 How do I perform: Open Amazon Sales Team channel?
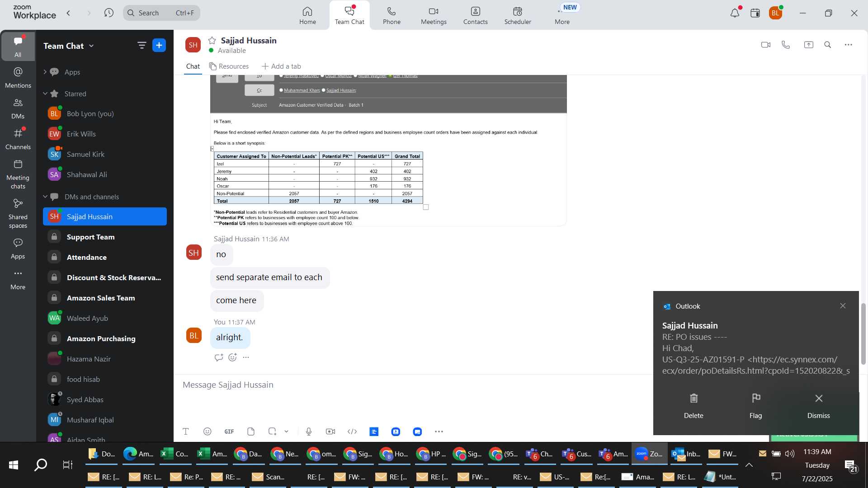point(105,298)
